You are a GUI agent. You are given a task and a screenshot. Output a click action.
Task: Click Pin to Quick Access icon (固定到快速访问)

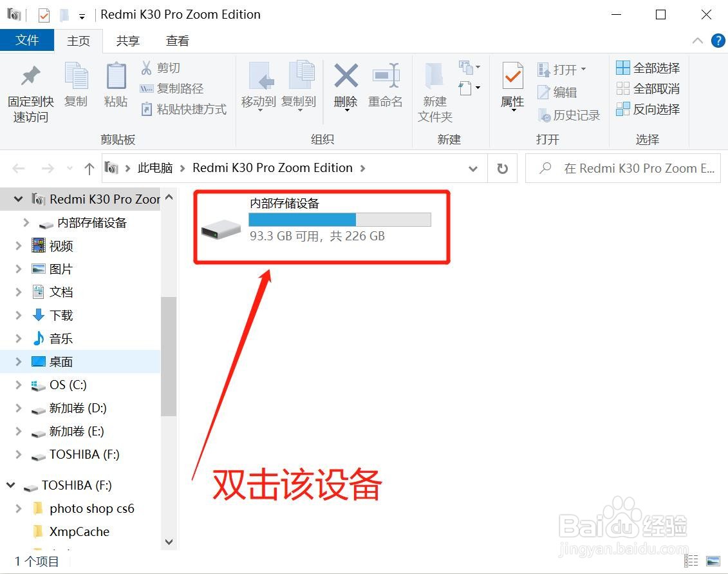31,76
